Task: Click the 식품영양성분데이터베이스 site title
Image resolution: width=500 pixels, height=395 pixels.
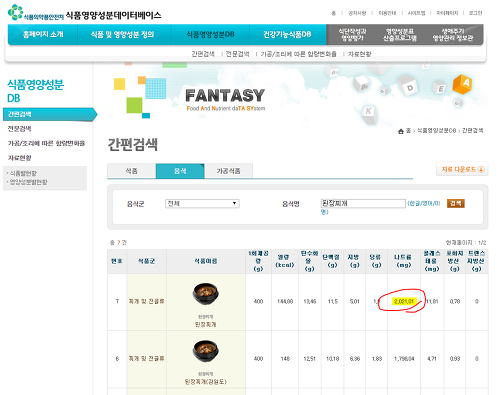Action: 113,15
